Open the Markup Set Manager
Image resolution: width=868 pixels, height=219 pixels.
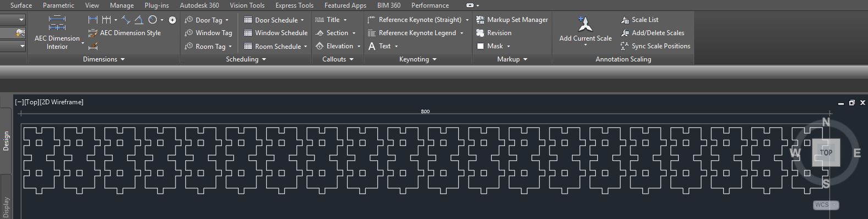point(512,20)
